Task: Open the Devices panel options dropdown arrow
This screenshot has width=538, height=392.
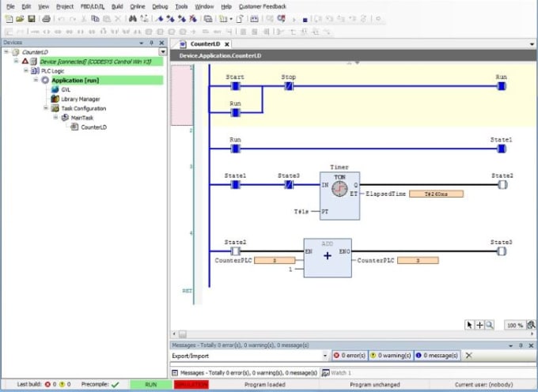Action: [x=141, y=43]
